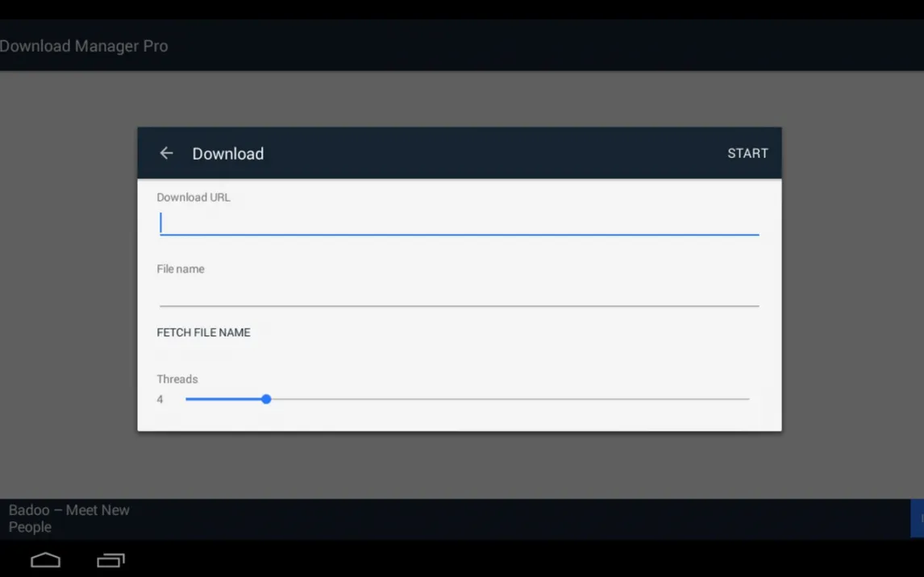Screen dimensions: 924x577
Task: Tap the Download Manager Pro app title
Action: pyautogui.click(x=84, y=46)
